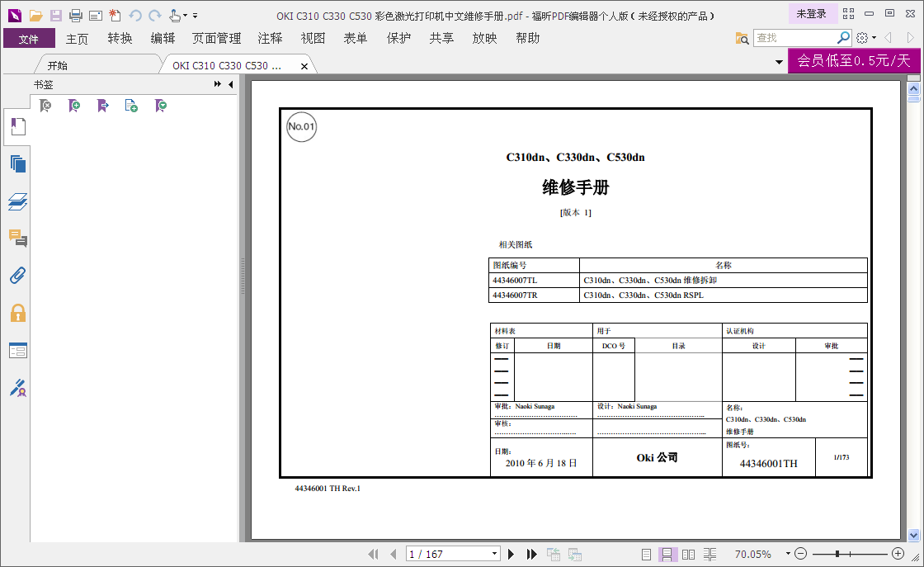
Task: Jump to the last page
Action: click(531, 554)
